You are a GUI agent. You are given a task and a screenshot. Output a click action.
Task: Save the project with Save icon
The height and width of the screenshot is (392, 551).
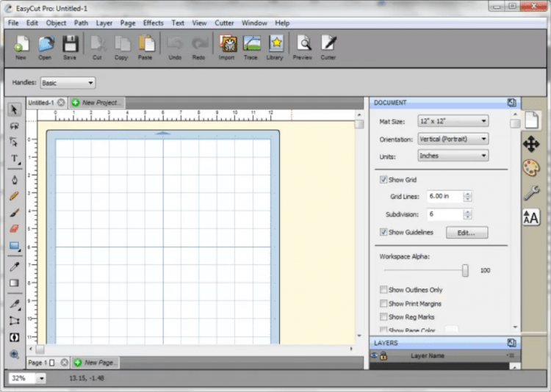tap(70, 48)
